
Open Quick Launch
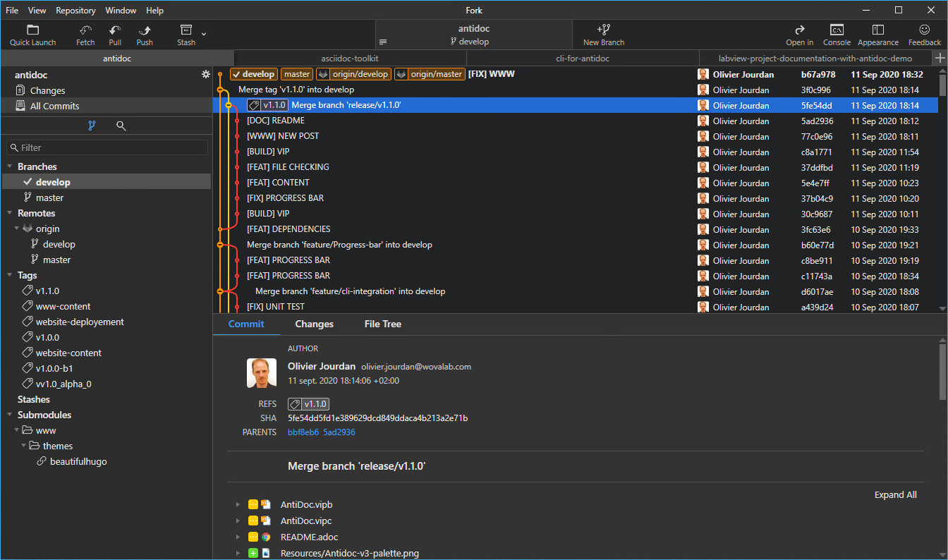tap(32, 35)
